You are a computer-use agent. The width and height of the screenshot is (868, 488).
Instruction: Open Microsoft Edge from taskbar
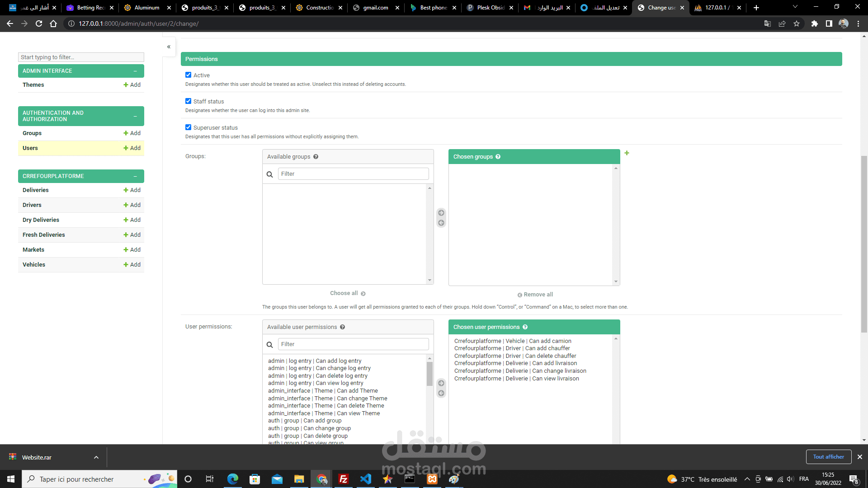tap(233, 479)
